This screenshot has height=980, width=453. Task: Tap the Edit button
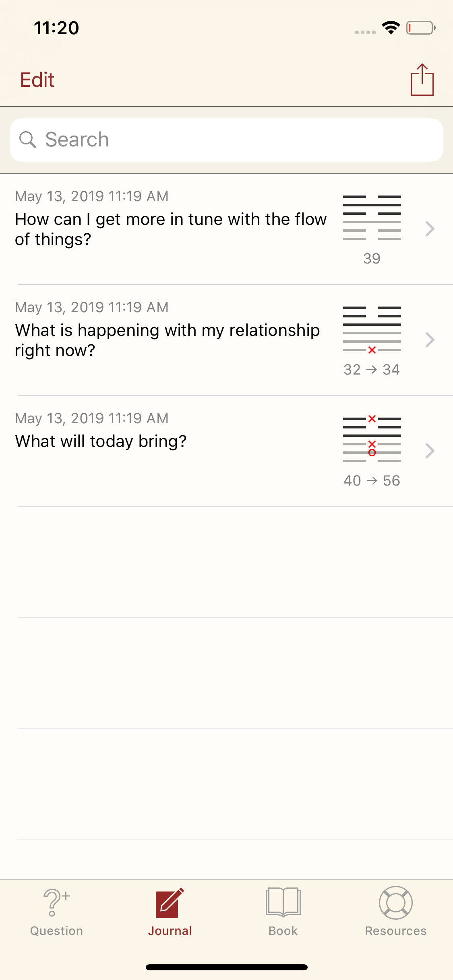(37, 80)
